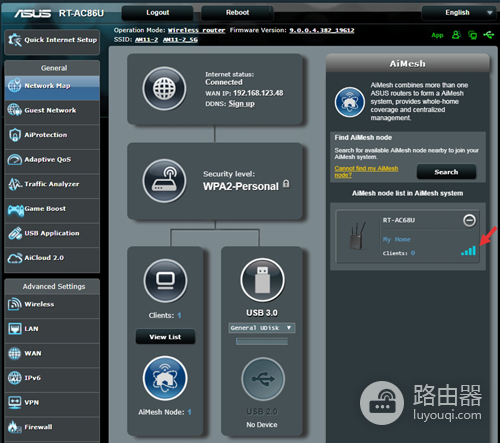
Task: Click the Clients count number
Action: 179,315
